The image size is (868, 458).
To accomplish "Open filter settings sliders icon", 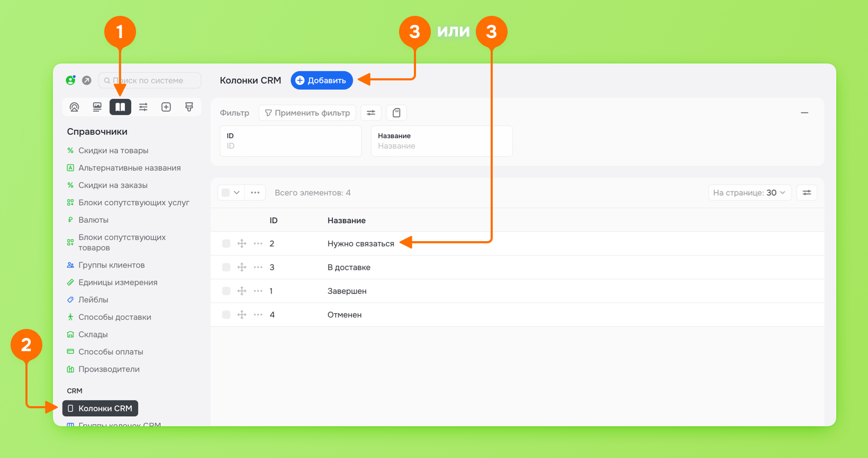I will 371,113.
